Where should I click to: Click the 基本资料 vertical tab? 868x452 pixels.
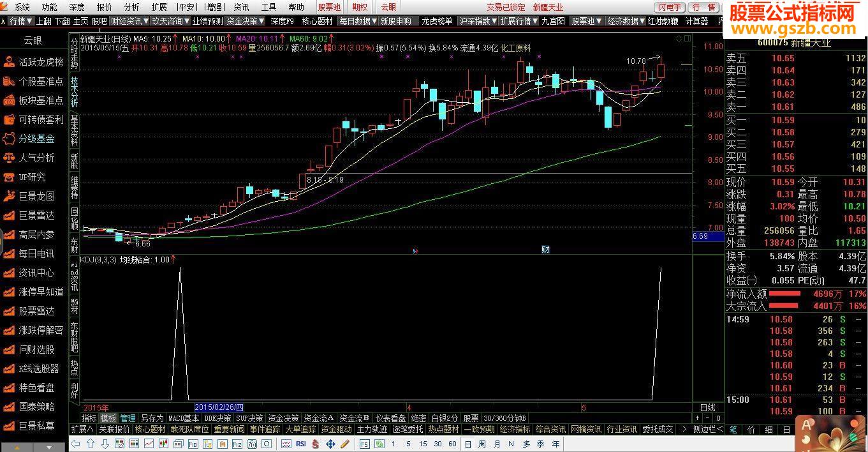pos(75,131)
